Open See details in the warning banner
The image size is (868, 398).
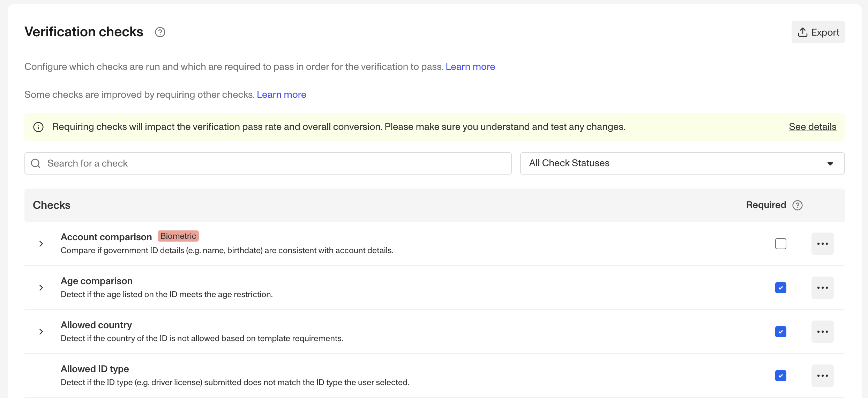[x=812, y=127]
